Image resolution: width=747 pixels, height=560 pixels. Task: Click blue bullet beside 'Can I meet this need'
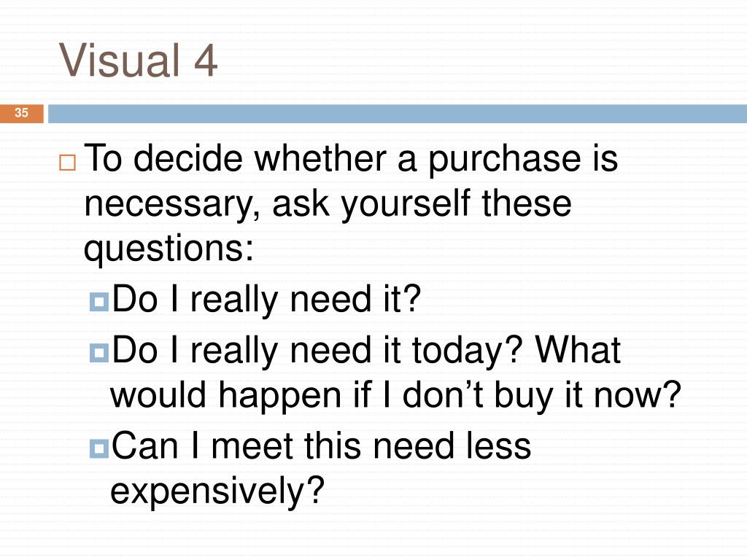[x=99, y=448]
